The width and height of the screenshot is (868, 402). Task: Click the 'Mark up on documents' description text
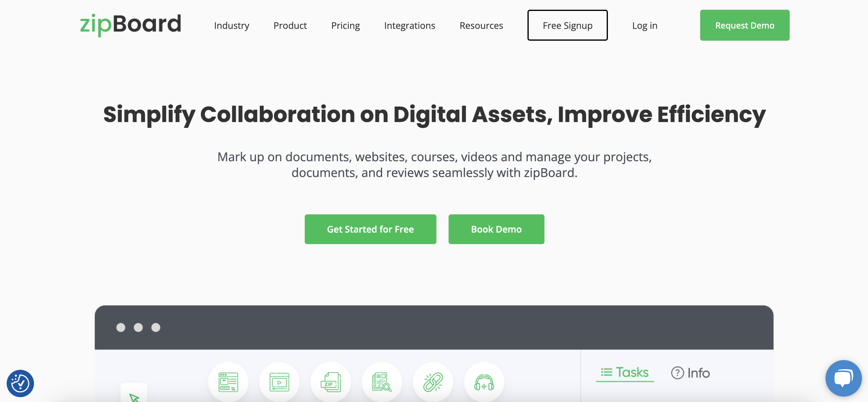tap(434, 165)
